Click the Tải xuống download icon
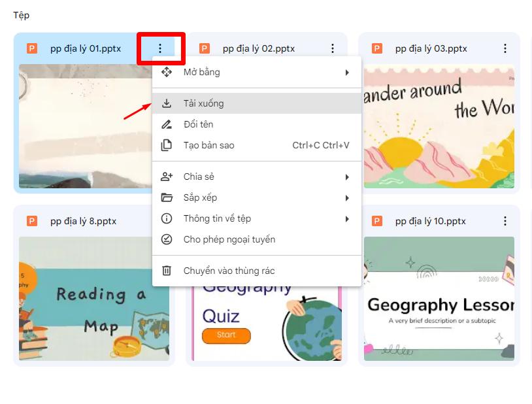The width and height of the screenshot is (532, 404). point(167,103)
